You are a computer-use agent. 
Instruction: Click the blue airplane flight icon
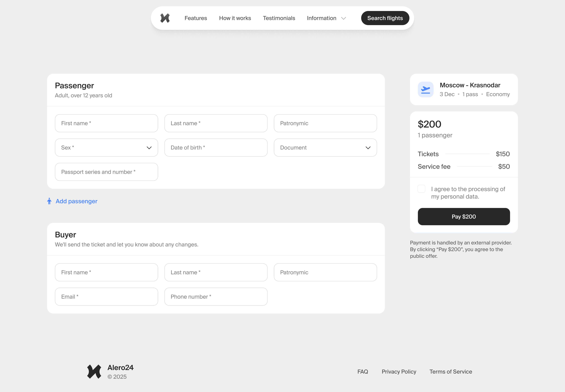[x=426, y=89]
